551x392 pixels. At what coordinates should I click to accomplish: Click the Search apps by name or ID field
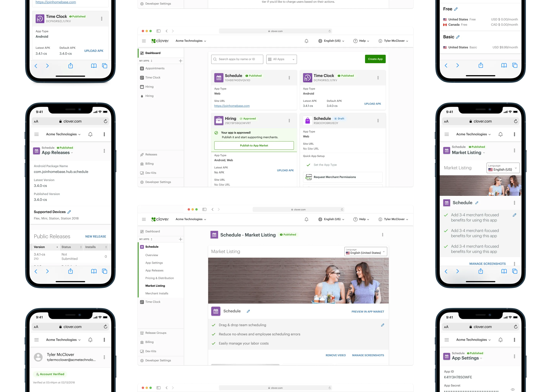pyautogui.click(x=237, y=59)
